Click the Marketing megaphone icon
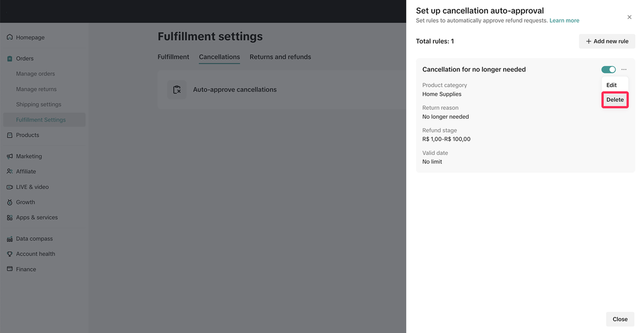The width and height of the screenshot is (644, 333). 10,156
